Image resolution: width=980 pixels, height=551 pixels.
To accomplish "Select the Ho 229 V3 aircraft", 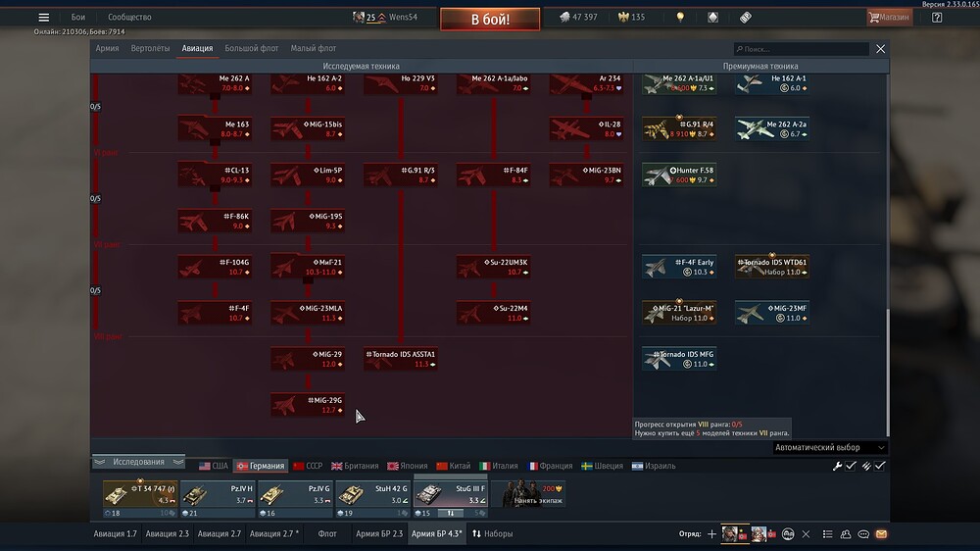I will point(400,83).
